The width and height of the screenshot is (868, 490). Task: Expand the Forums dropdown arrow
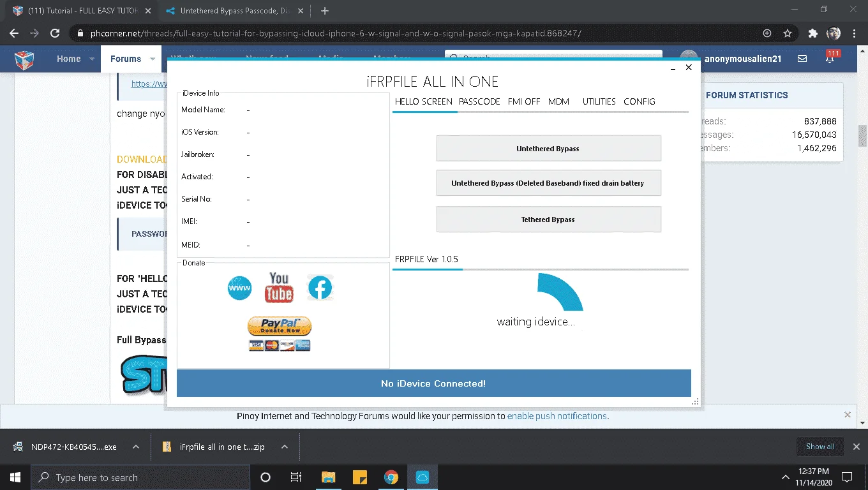pyautogui.click(x=153, y=59)
